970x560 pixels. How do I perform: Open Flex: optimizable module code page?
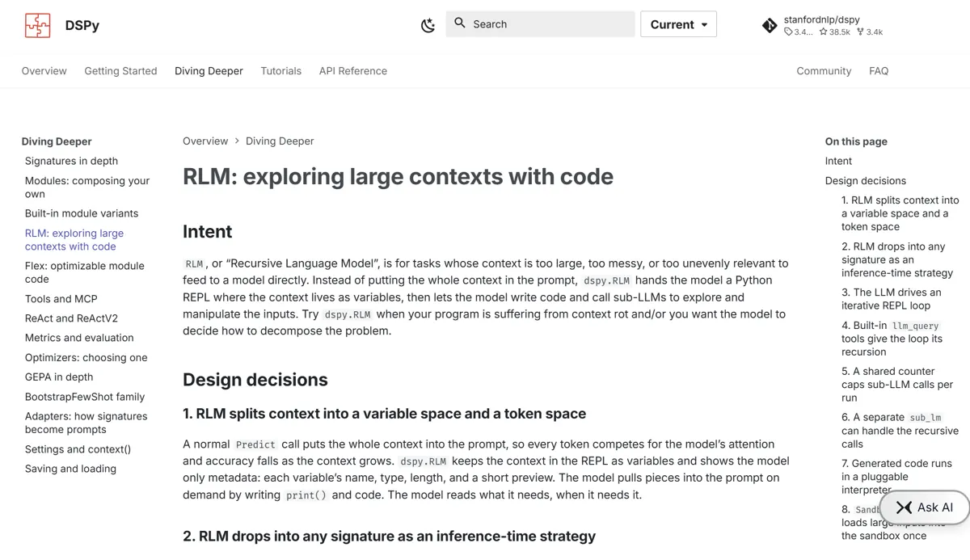coord(85,272)
